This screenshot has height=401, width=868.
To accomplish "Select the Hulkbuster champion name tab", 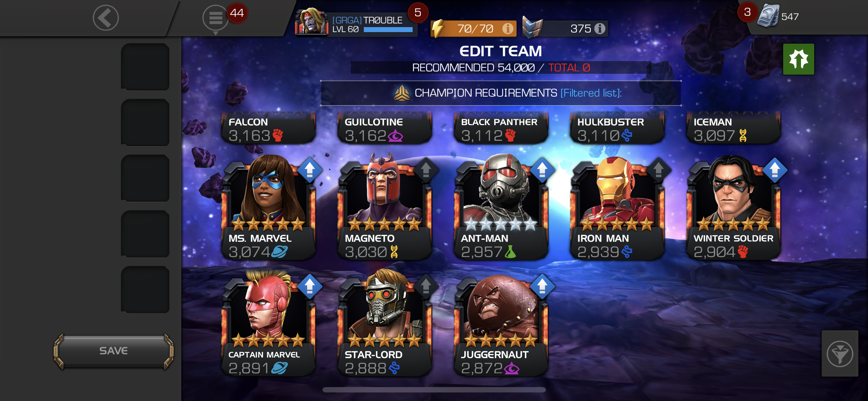I will tap(617, 128).
